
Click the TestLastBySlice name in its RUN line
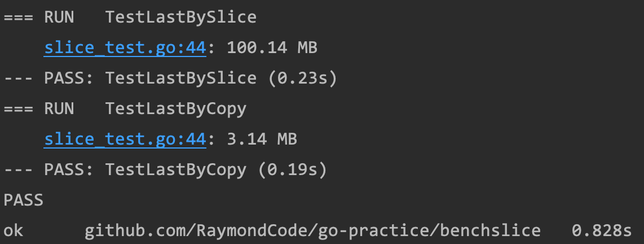click(x=180, y=18)
